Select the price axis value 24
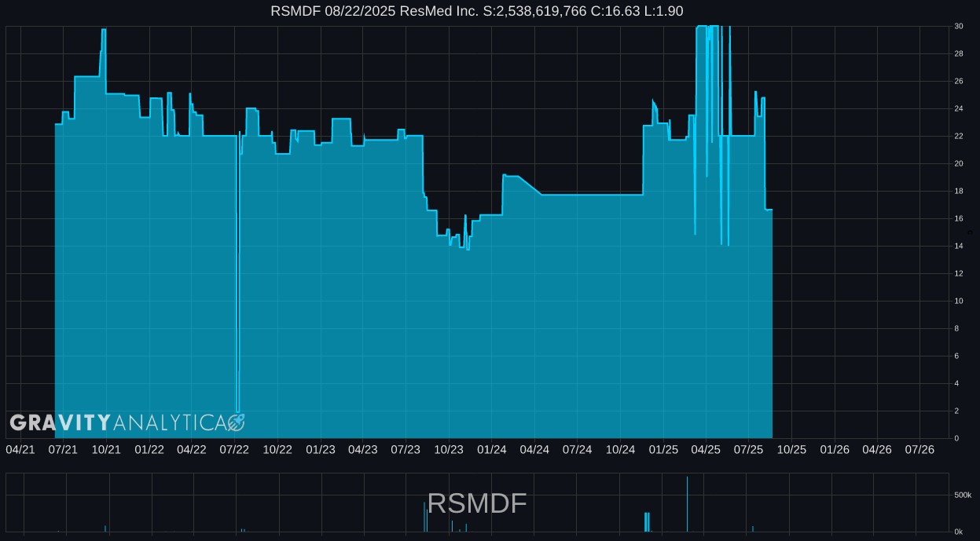980x541 pixels. click(x=959, y=108)
